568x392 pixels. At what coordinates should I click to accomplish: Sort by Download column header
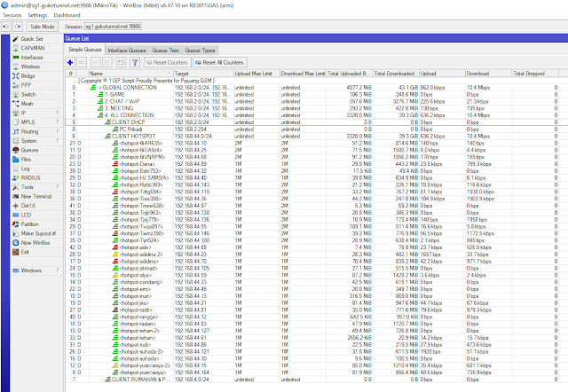(488, 74)
